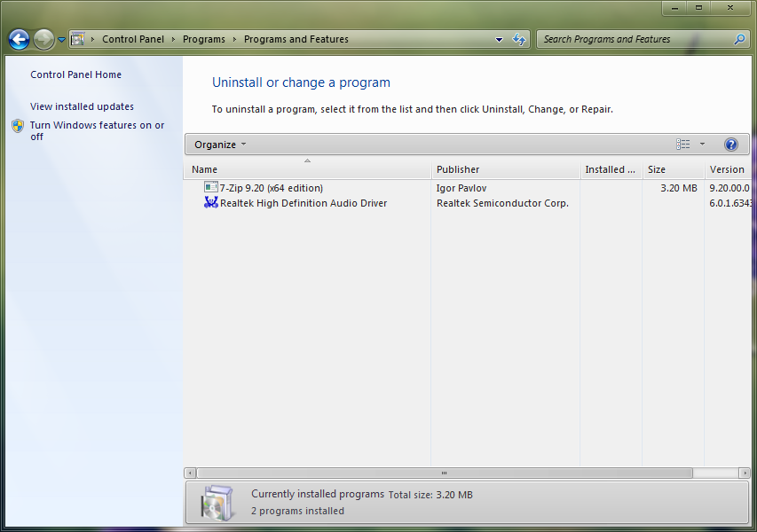757x532 pixels.
Task: Expand the view options dropdown arrow
Action: pyautogui.click(x=703, y=145)
